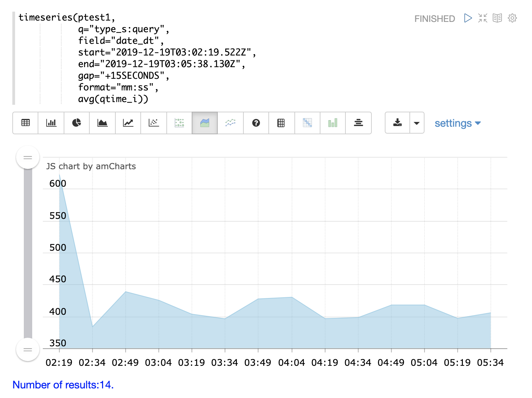Choose the heatmap matrix visualization icon

[307, 123]
